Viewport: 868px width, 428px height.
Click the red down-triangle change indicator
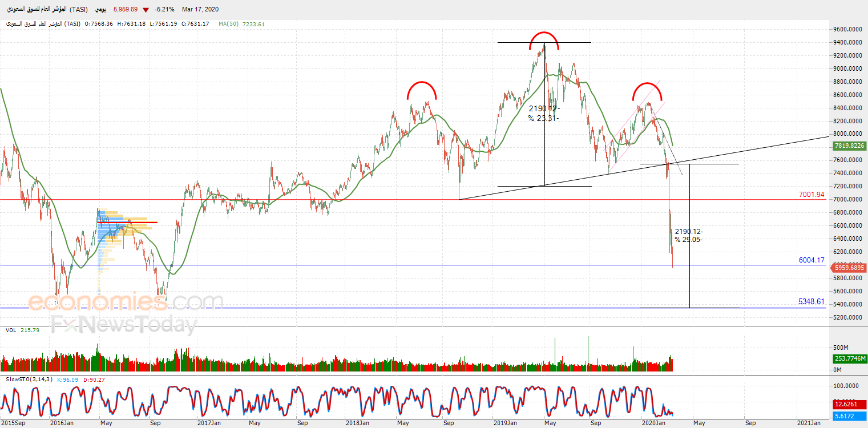pos(147,10)
